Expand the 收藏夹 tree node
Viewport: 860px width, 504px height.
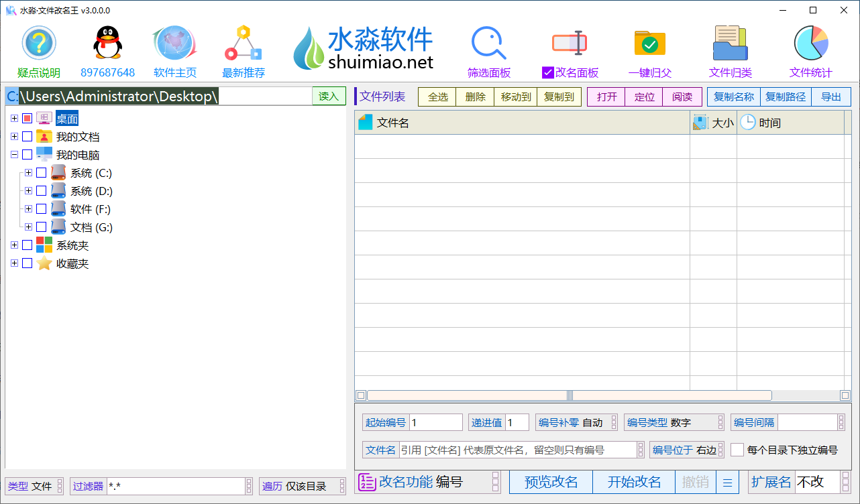point(14,263)
